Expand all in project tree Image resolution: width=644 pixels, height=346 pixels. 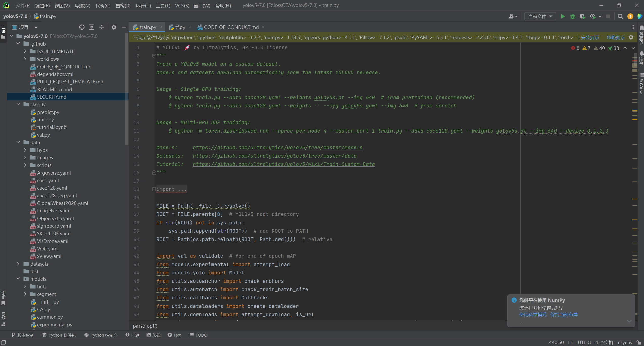[x=92, y=27]
